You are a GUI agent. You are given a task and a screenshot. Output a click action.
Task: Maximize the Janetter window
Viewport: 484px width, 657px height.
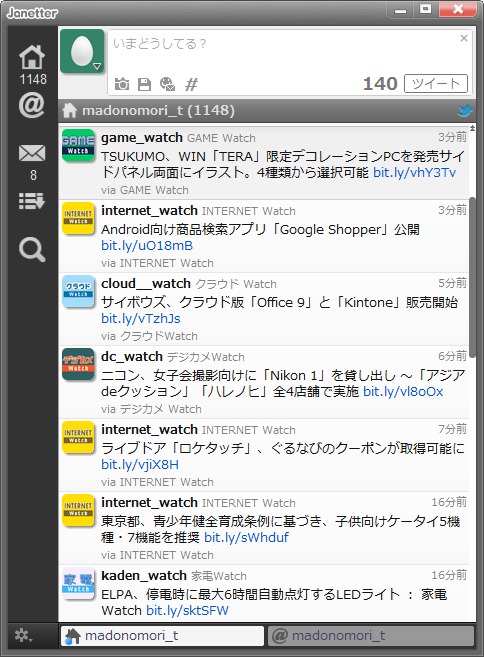(425, 9)
